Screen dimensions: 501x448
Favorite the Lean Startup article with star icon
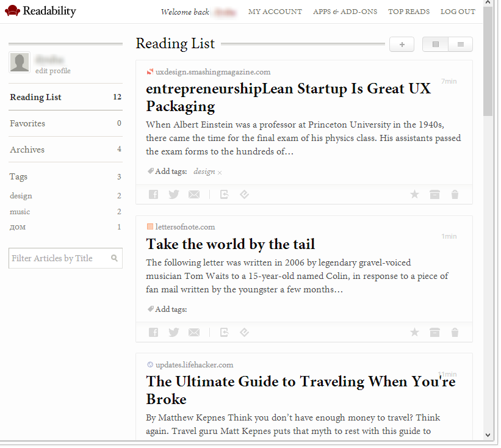coord(414,195)
